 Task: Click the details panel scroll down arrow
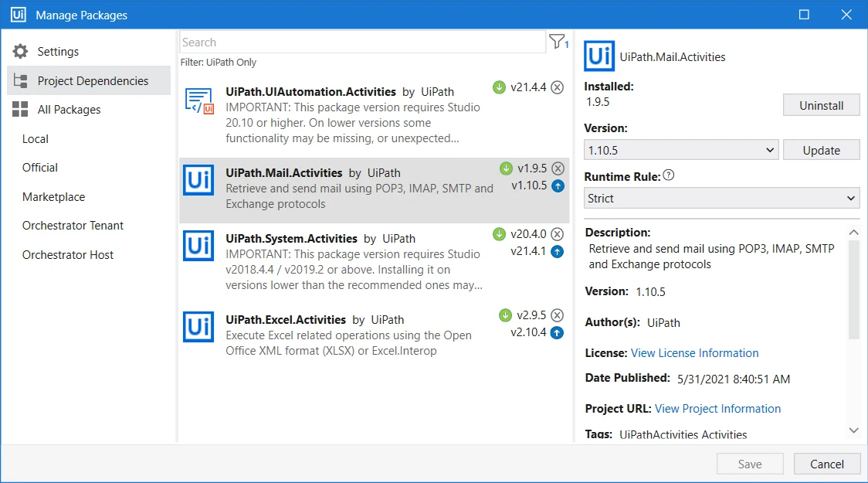tap(853, 430)
